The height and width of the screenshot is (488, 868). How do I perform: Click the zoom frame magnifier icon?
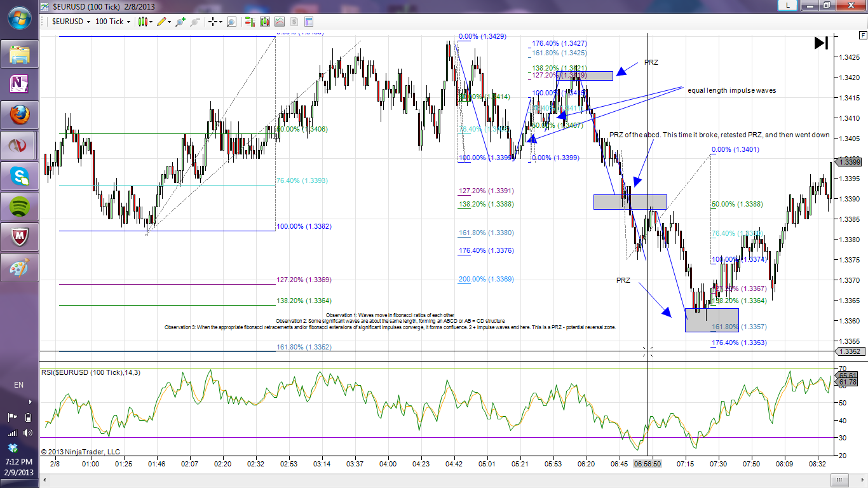[x=231, y=22]
